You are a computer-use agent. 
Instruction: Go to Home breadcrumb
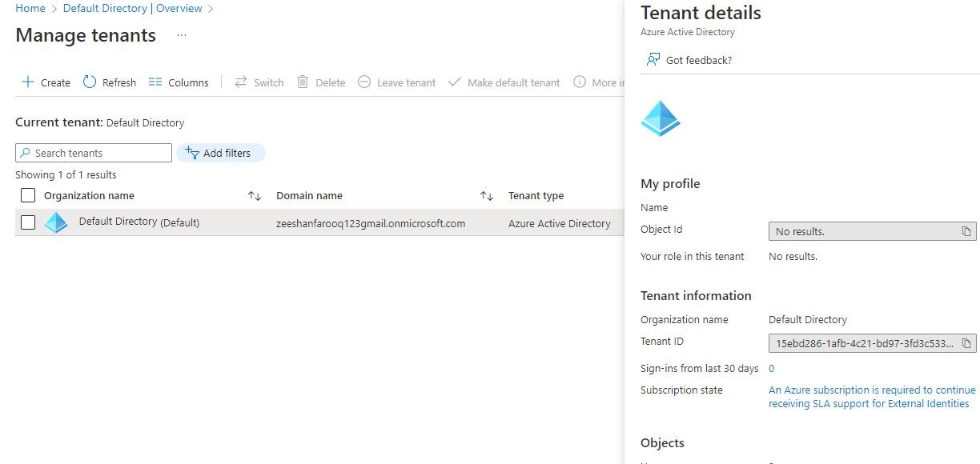(x=30, y=8)
